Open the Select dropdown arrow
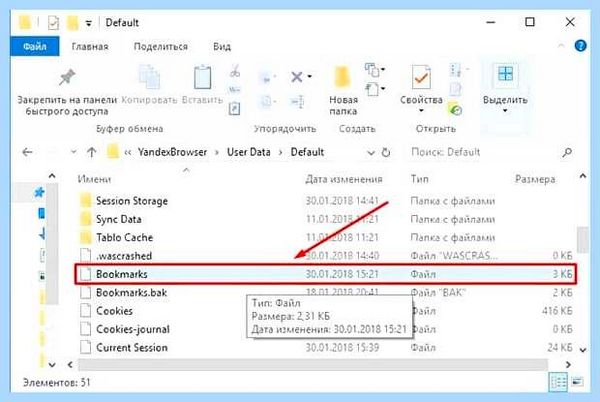 (505, 111)
